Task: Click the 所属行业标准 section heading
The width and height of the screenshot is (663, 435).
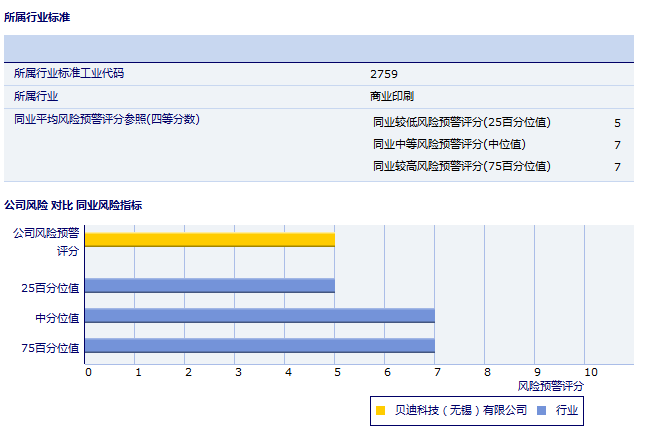Action: pyautogui.click(x=37, y=17)
